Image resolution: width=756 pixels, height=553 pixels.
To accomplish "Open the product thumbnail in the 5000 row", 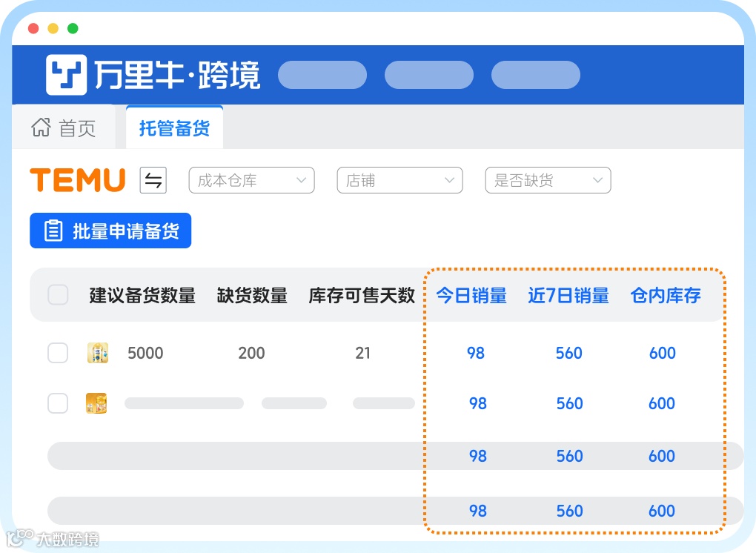I will click(97, 353).
